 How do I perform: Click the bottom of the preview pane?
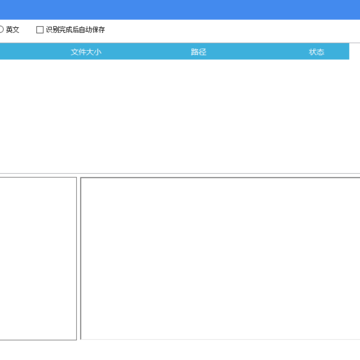pos(38,334)
